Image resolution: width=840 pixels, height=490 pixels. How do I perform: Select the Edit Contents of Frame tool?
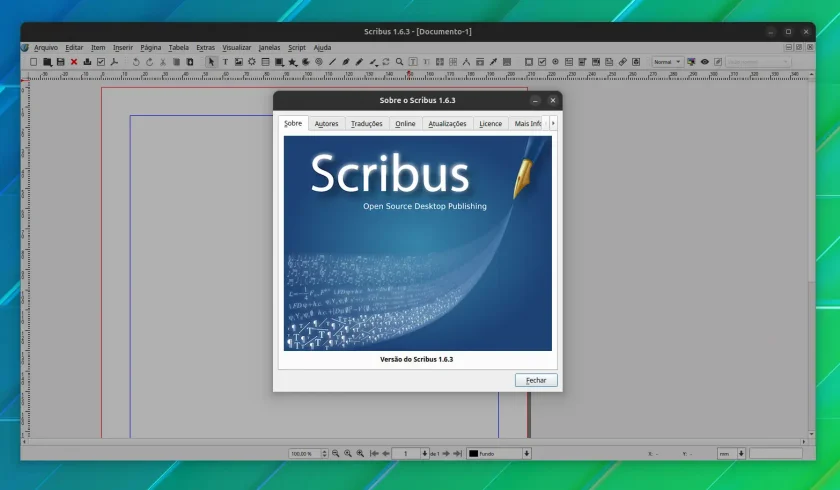[413, 62]
